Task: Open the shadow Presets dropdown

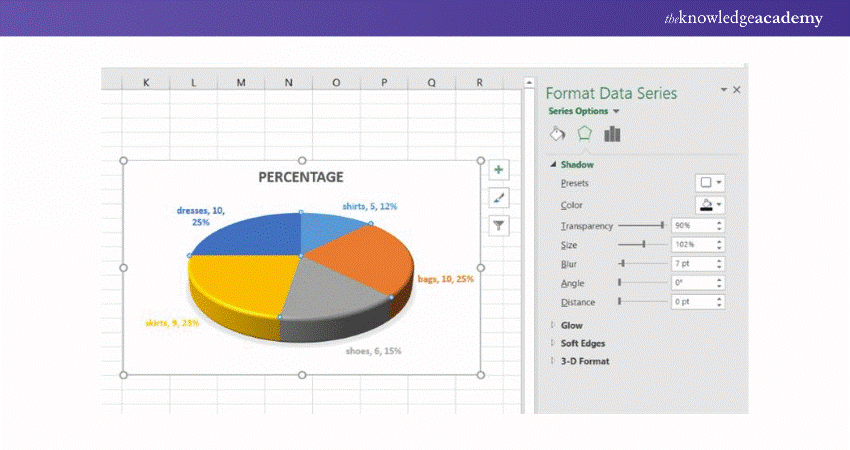Action: click(x=710, y=183)
